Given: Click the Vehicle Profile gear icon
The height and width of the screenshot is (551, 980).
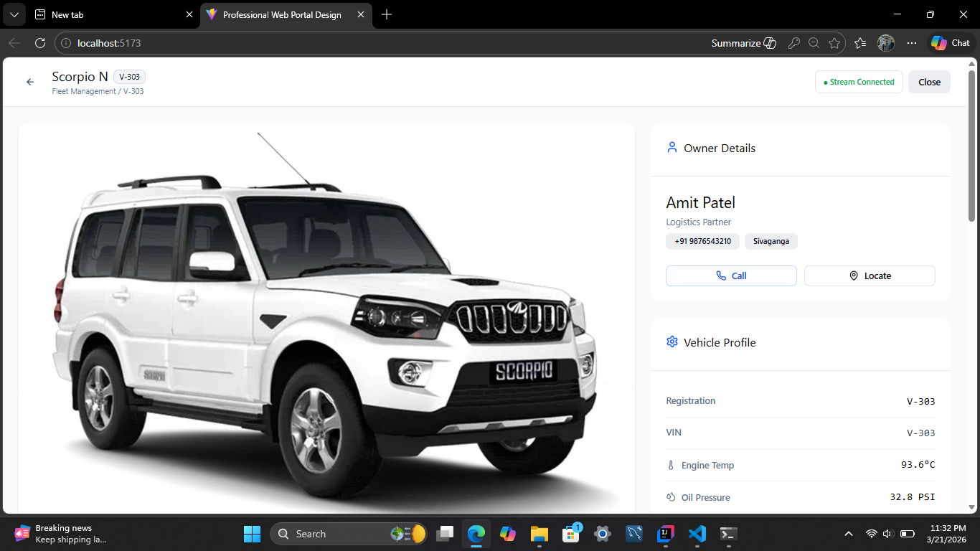Looking at the screenshot, I should click(x=672, y=342).
